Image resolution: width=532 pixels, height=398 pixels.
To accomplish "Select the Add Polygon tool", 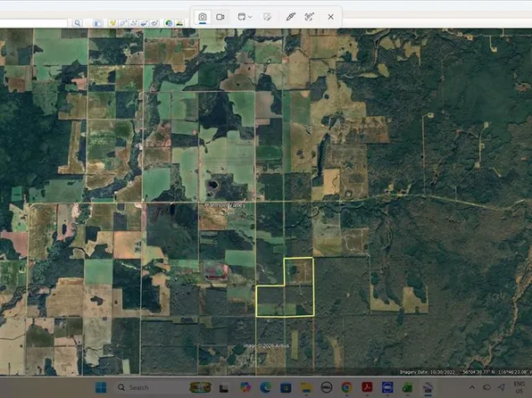I will pyautogui.click(x=123, y=23).
